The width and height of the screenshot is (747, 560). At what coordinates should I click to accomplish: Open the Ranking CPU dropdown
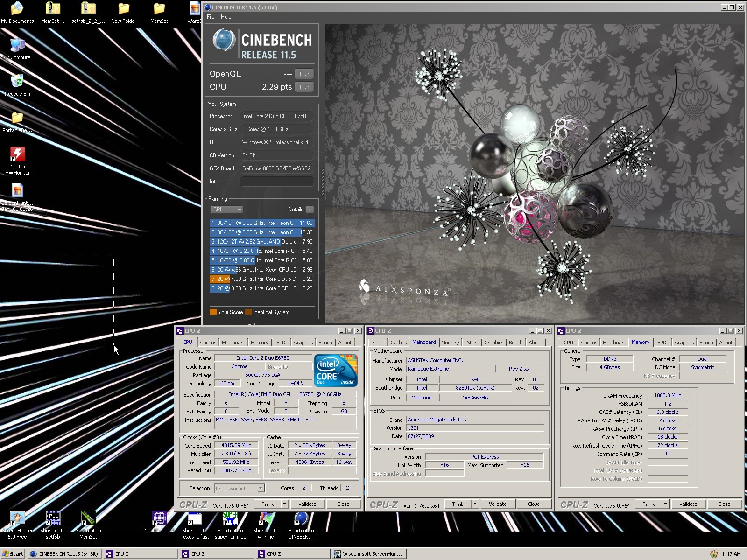point(227,210)
